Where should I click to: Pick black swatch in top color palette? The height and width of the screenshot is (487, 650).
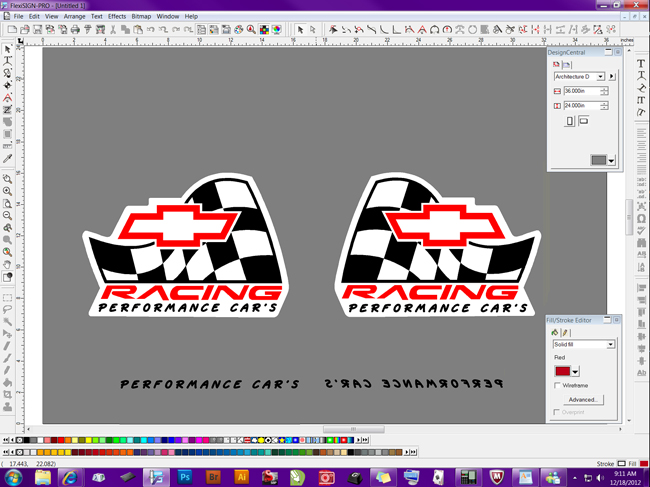point(27,440)
